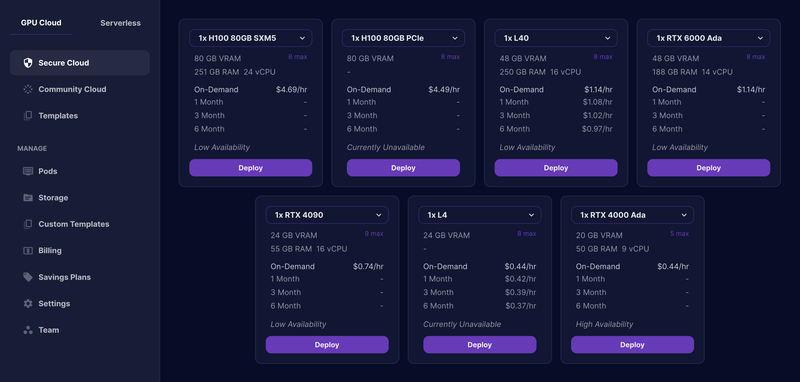Click the Savings Plans tag icon
The image size is (800, 382).
pos(28,277)
